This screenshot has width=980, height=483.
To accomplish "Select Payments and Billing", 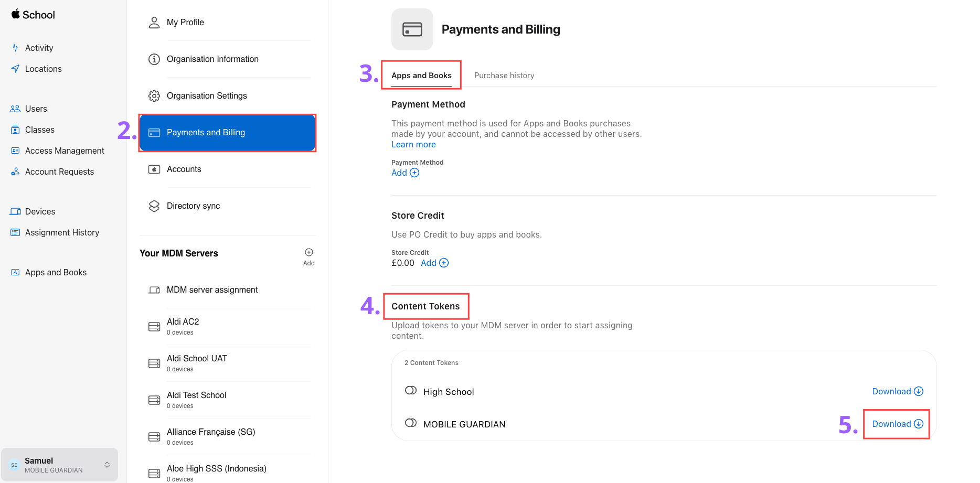I will [227, 133].
